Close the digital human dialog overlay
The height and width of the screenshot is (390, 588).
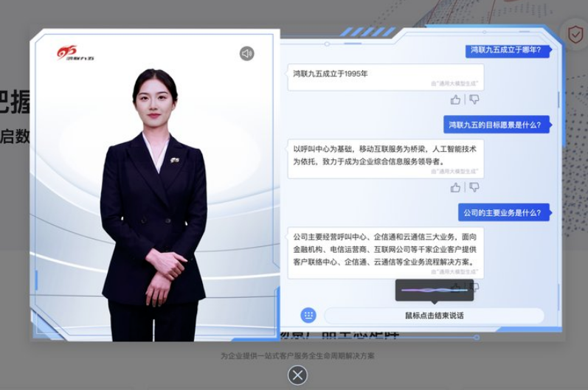(298, 375)
